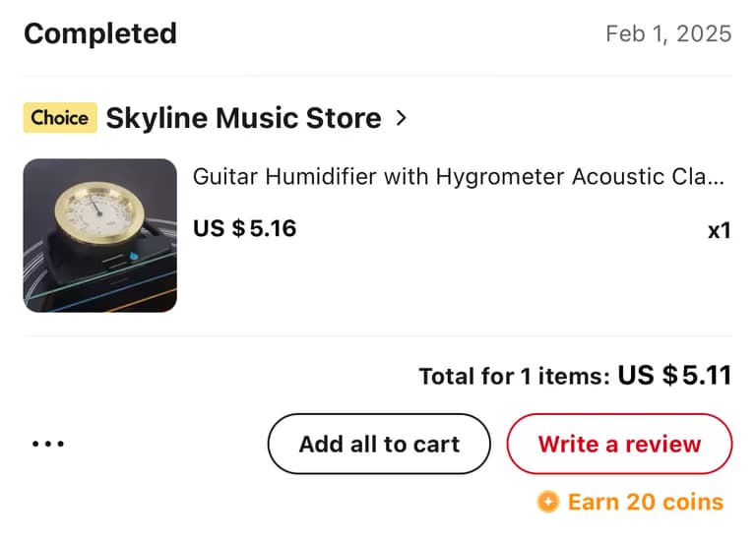The width and height of the screenshot is (756, 541).
Task: Click the Total for 1 items label
Action: 514,376
